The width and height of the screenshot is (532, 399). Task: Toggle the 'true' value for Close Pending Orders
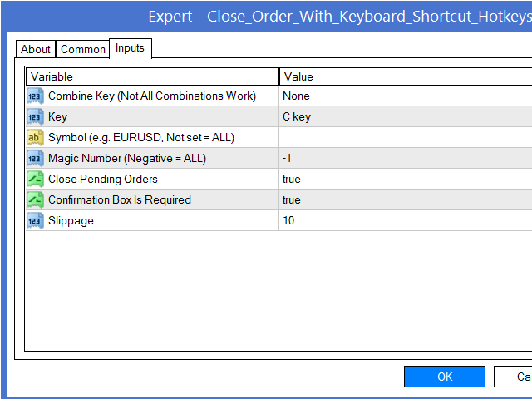(406, 180)
